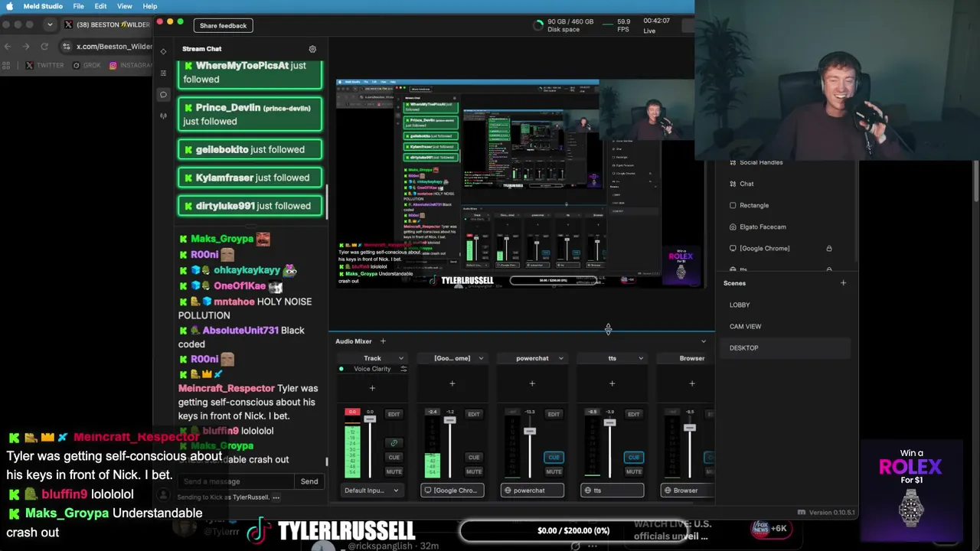Mute the Google Chrome channel
Screen dimensions: 980x551
474,471
